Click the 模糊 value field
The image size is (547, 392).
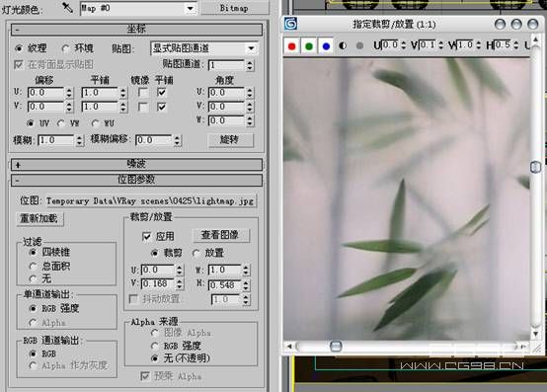[56, 140]
